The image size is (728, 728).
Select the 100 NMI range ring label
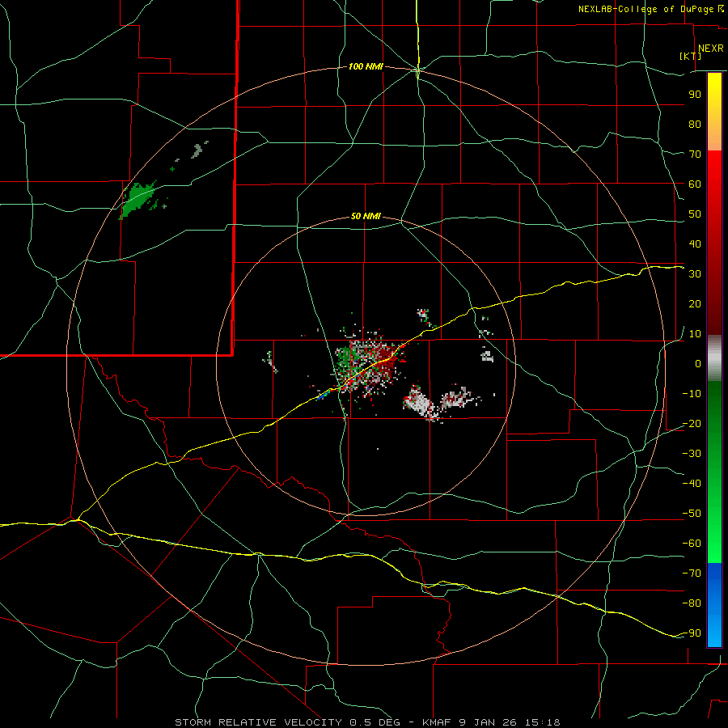click(x=366, y=67)
